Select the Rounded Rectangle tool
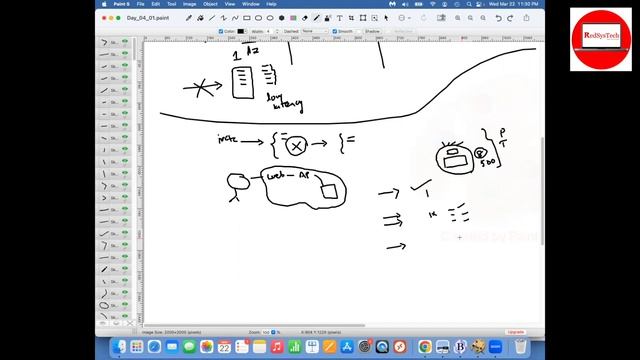 (258, 18)
